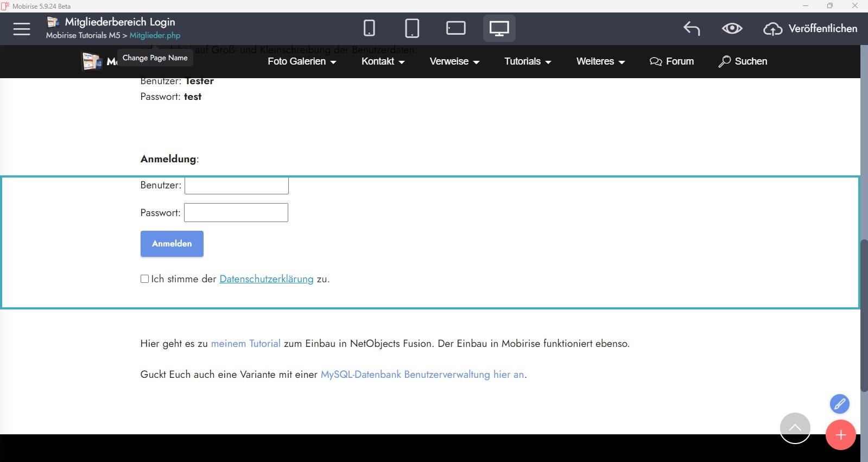Switch to tablet landscape preview

(x=455, y=28)
